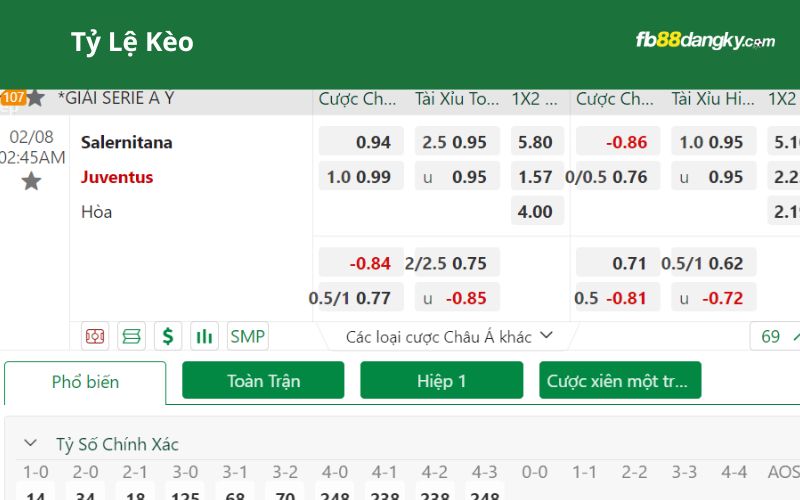This screenshot has height=500, width=800.
Task: Click correct score column 1-0
Action: tap(36, 472)
